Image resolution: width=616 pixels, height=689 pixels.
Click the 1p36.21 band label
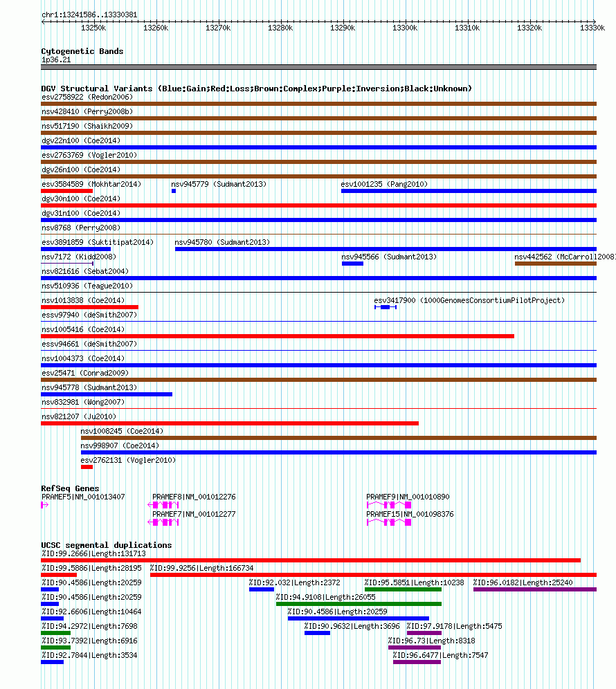point(56,59)
